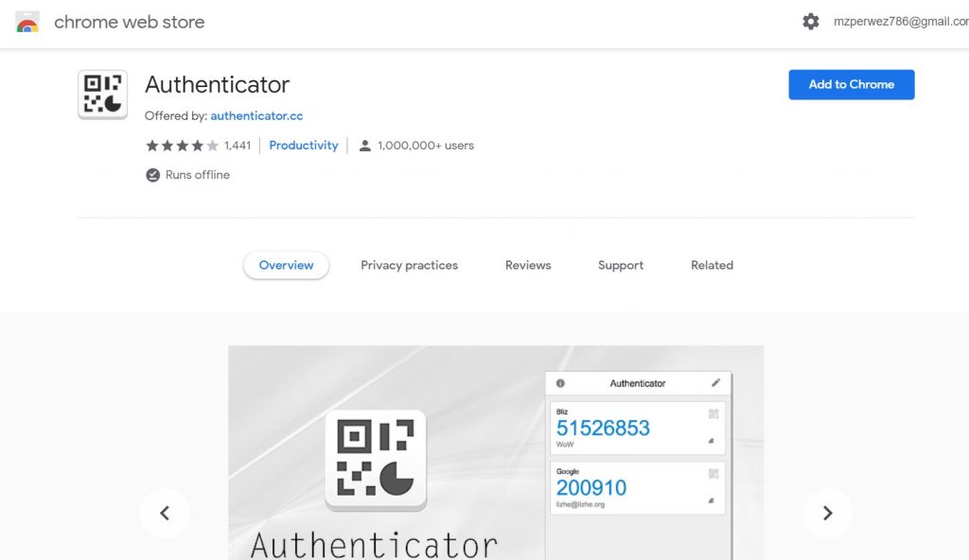The image size is (969, 560).
Task: Click the info icon in Authenticator preview
Action: (x=560, y=383)
